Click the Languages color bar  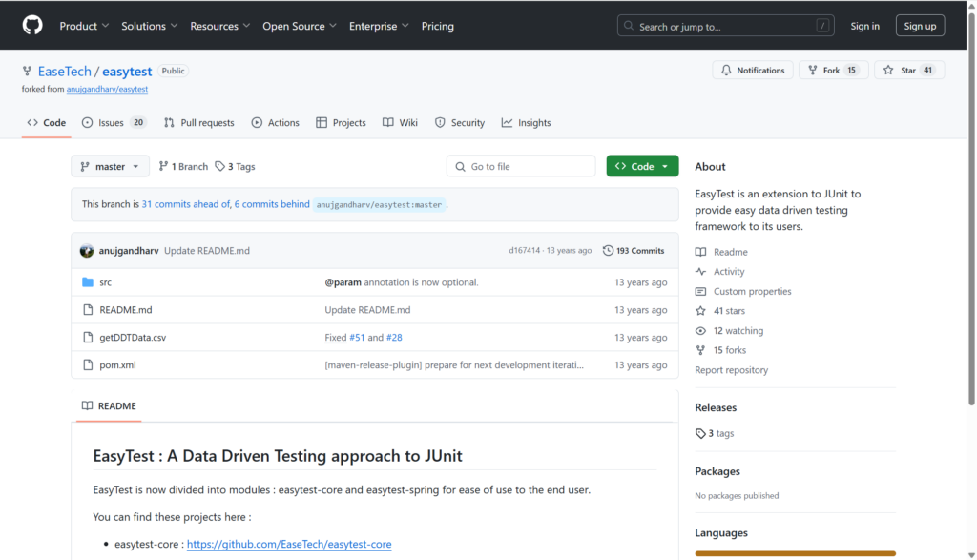coord(795,553)
